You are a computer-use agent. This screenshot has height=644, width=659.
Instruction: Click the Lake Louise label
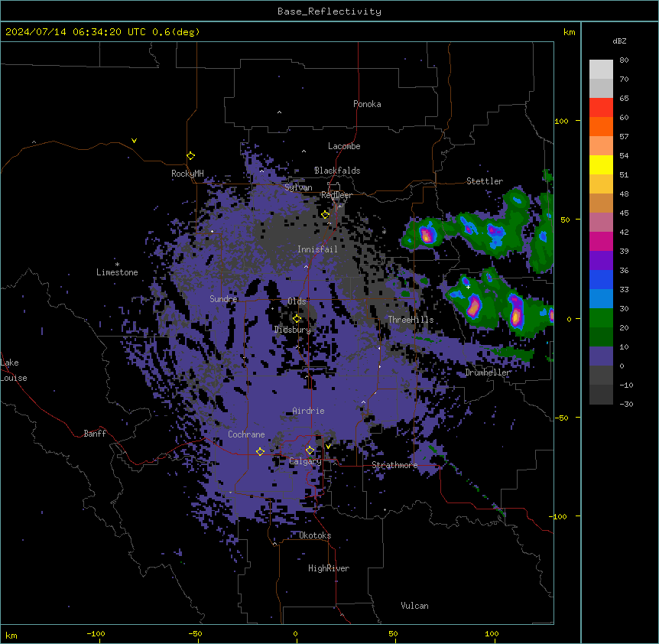tap(14, 370)
